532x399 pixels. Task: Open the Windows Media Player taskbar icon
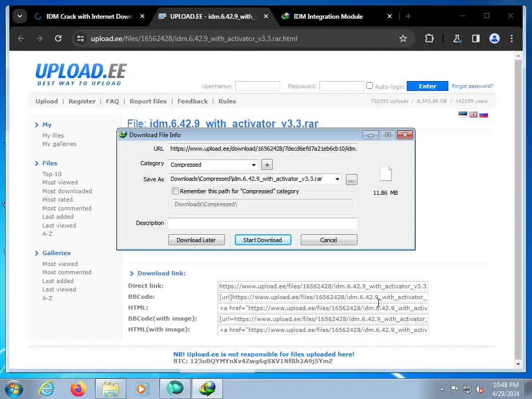coord(141,389)
